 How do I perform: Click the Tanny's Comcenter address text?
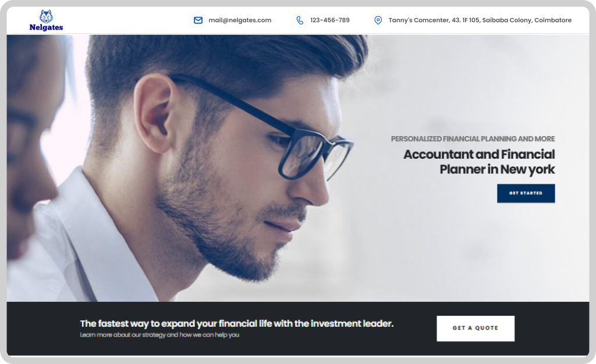click(480, 20)
